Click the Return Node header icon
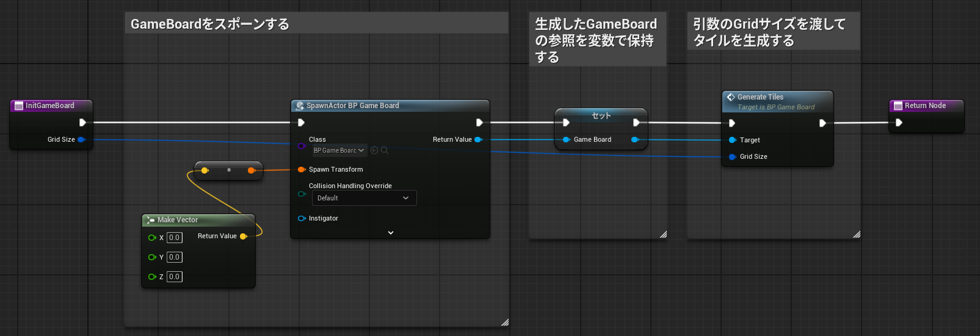Image resolution: width=980 pixels, height=336 pixels. (898, 106)
